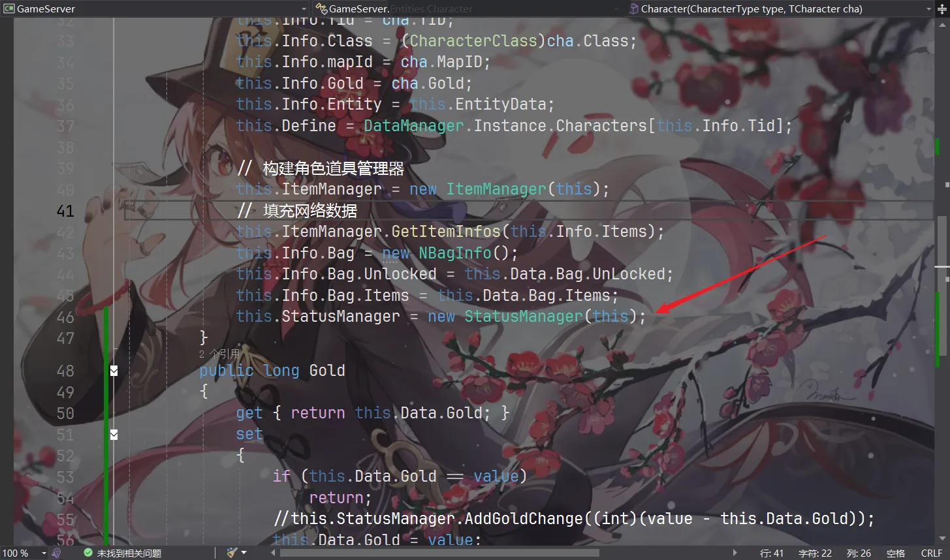Click the '2 个引用' references CodeLens link
The width and height of the screenshot is (950, 560).
[x=219, y=354]
